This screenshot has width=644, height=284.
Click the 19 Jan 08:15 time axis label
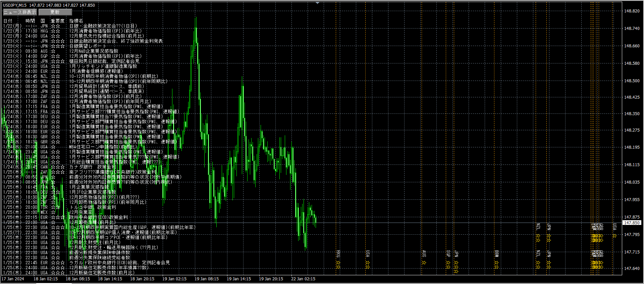click(x=207, y=279)
